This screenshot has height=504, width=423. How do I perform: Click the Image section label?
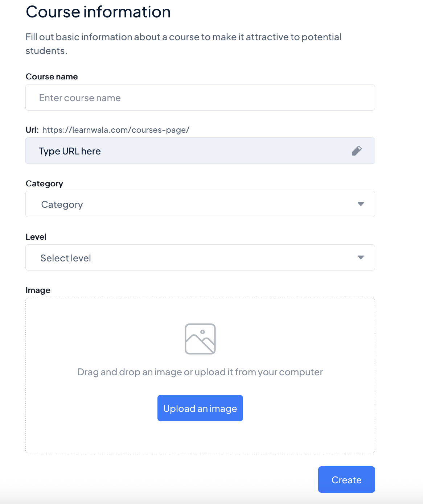pyautogui.click(x=38, y=290)
